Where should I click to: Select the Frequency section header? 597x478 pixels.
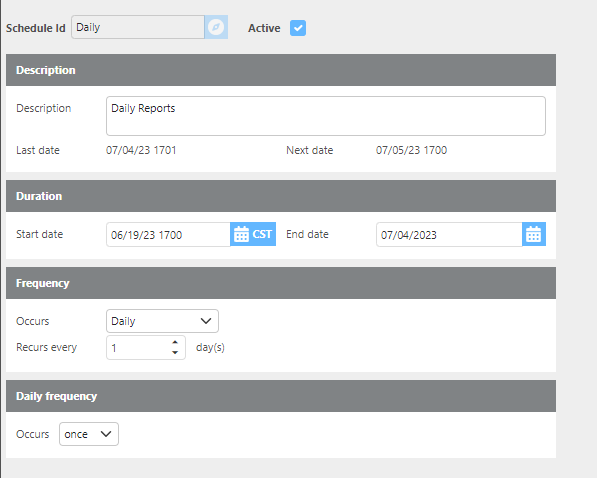point(281,283)
